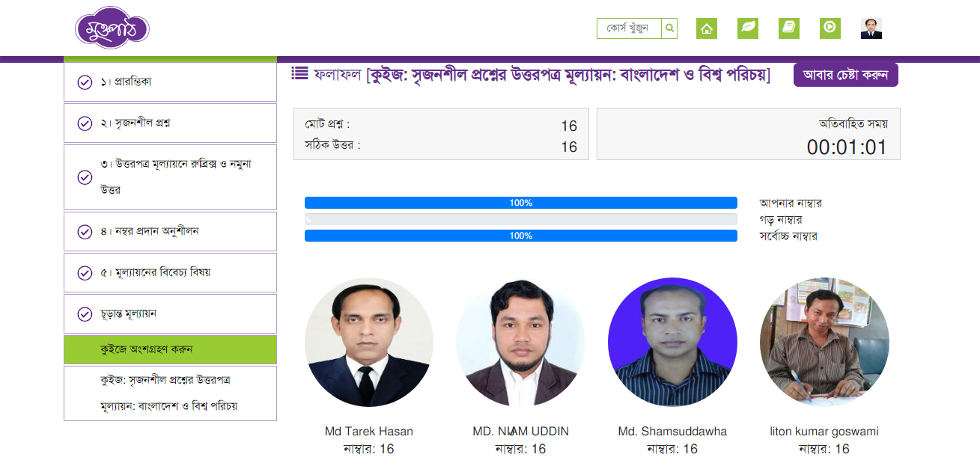Viewport: 980px width, 469px height.
Task: Click the checkmark icon beside ৪। নম্বর প্রদান অনুশীলন
Action: click(85, 232)
